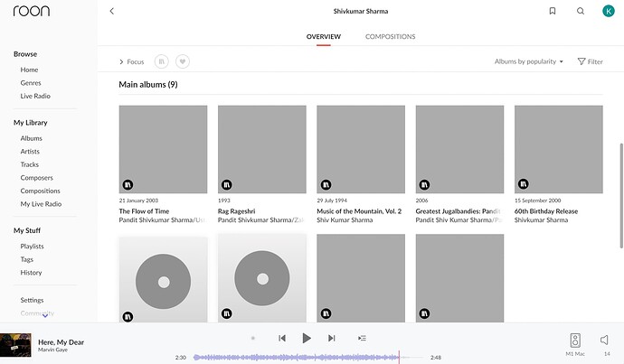Open Rag Rageshri album cover
This screenshot has height=364, width=624.
(x=262, y=149)
